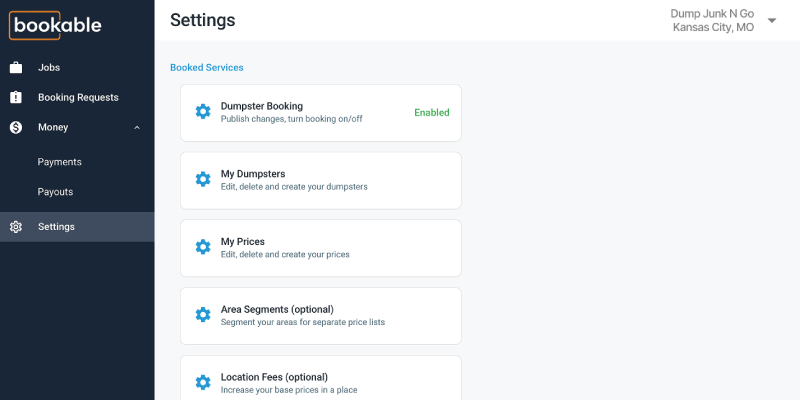Click the Booking Requests clipboard icon

pyautogui.click(x=16, y=98)
